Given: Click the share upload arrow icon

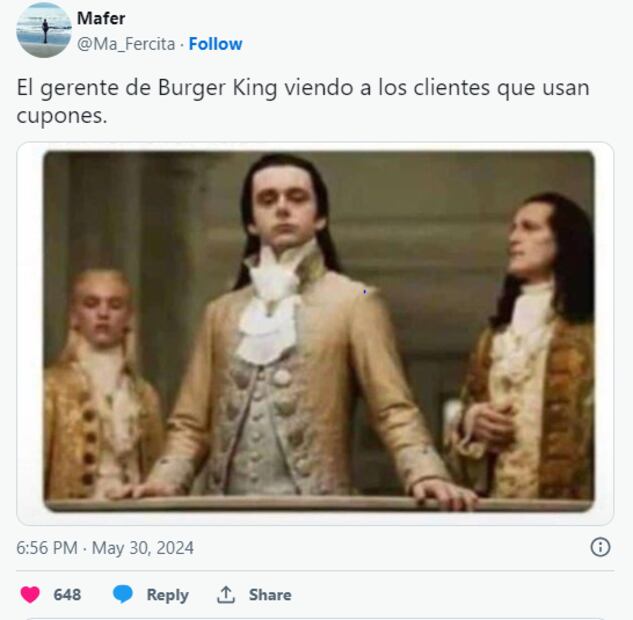Looking at the screenshot, I should tap(226, 594).
